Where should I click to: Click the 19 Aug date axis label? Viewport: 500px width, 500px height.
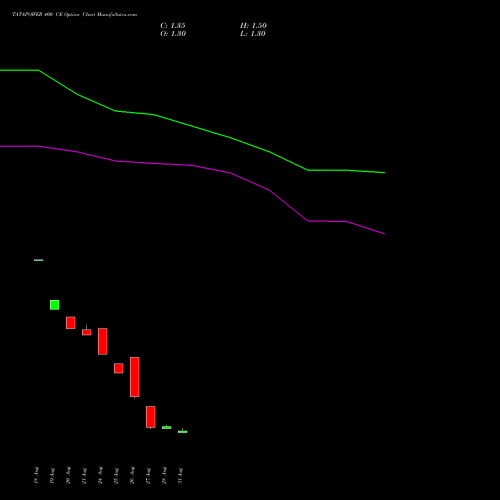click(52, 475)
